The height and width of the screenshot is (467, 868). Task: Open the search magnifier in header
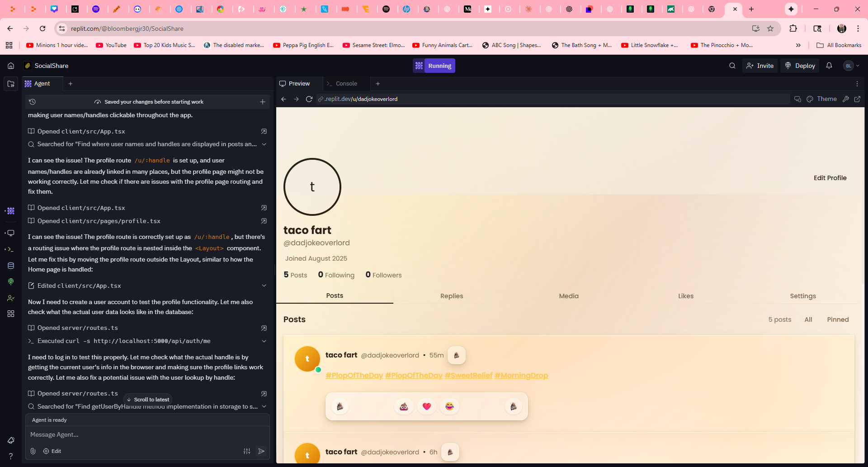[x=732, y=66]
